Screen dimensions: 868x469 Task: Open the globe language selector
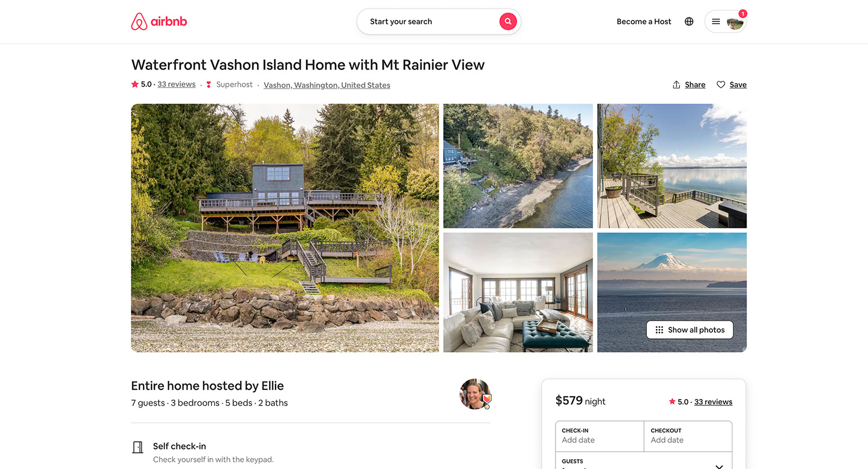tap(689, 21)
